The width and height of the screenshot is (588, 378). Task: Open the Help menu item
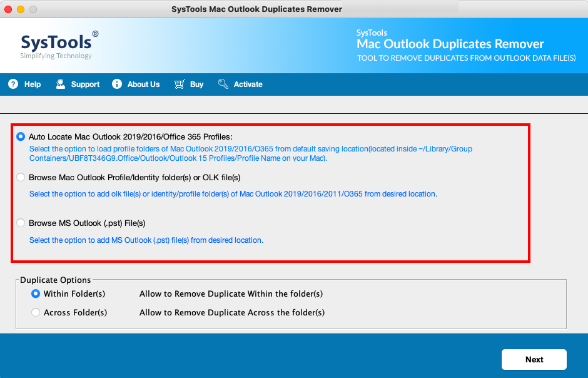click(x=33, y=84)
